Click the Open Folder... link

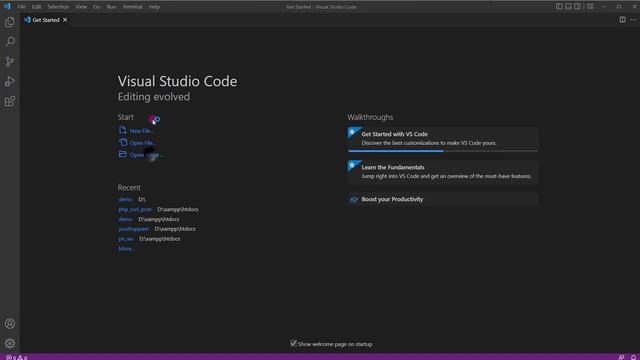tap(146, 155)
